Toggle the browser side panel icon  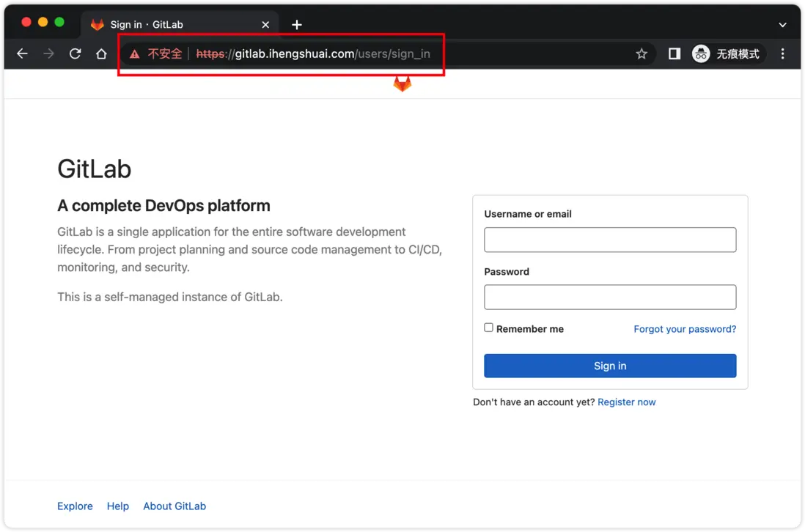pyautogui.click(x=674, y=53)
